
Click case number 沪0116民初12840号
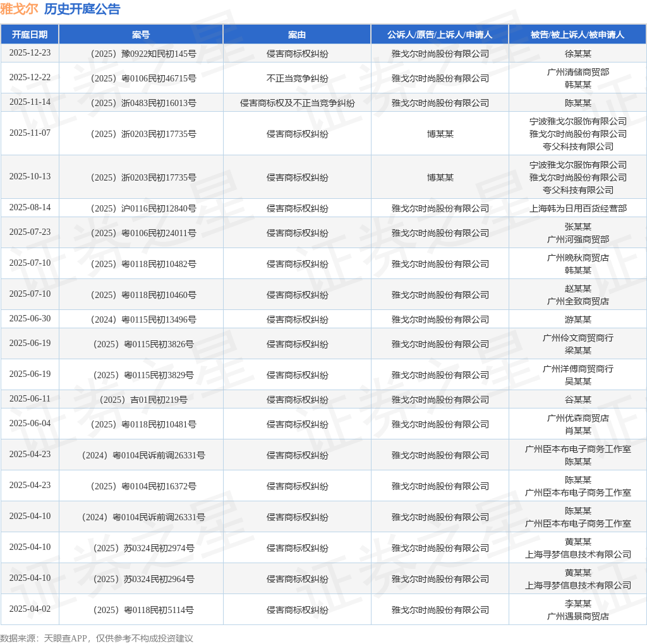coord(159,208)
